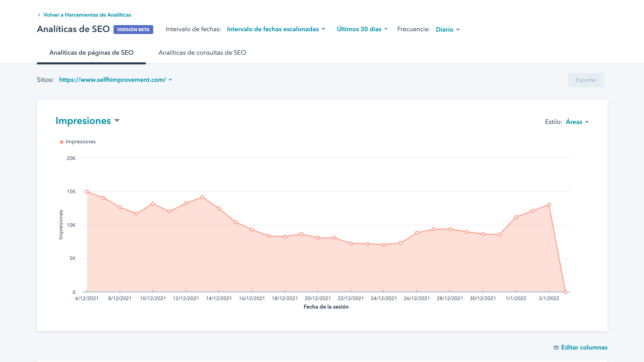Click the back chevron beside Volver a Herramientas
This screenshot has height=362, width=644.
tap(39, 15)
